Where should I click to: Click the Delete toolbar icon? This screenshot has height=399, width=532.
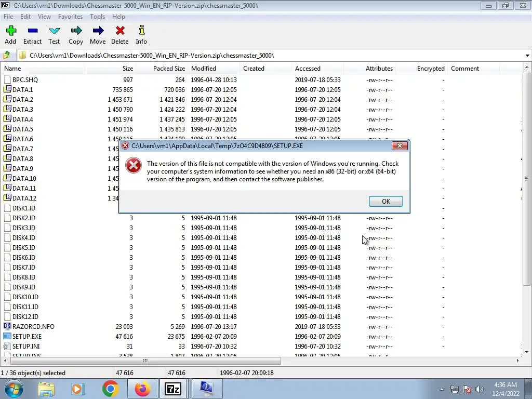point(120,31)
